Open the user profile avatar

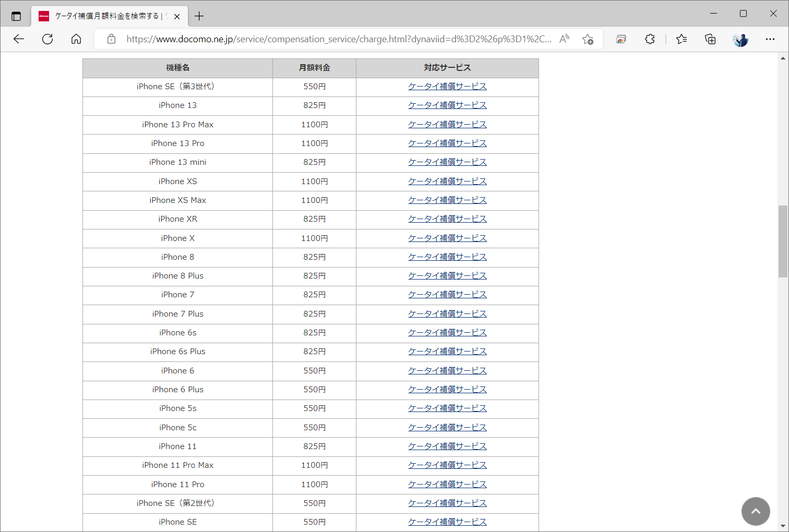740,39
